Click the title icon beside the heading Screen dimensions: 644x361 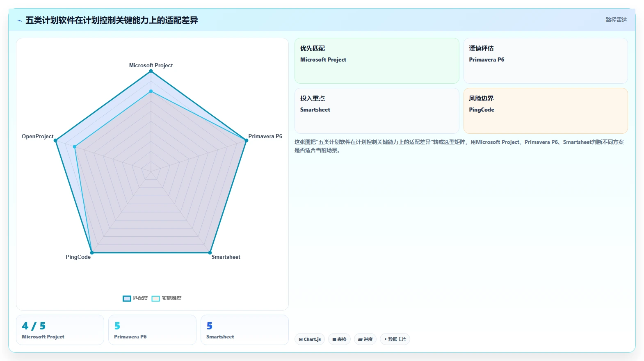19,21
